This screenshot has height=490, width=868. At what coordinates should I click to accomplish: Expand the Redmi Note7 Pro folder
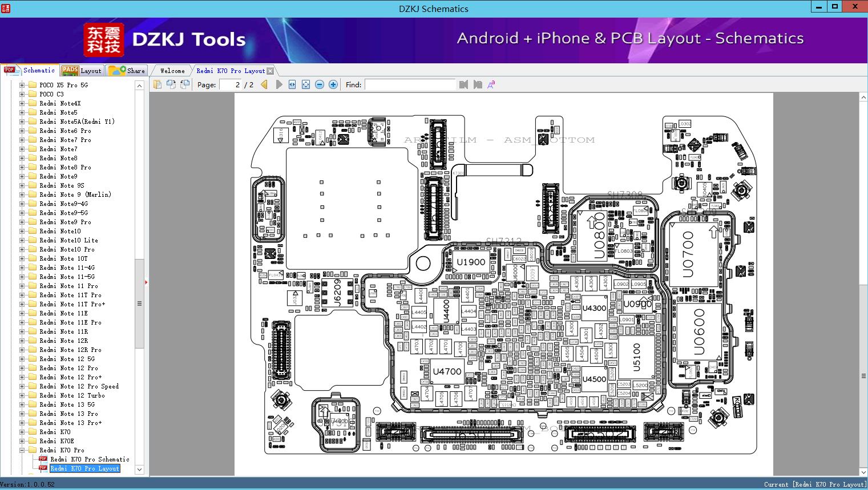point(22,140)
